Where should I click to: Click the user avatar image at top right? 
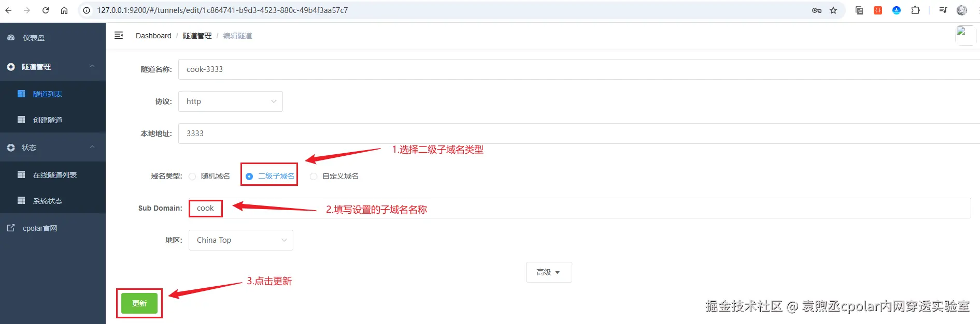(x=964, y=36)
